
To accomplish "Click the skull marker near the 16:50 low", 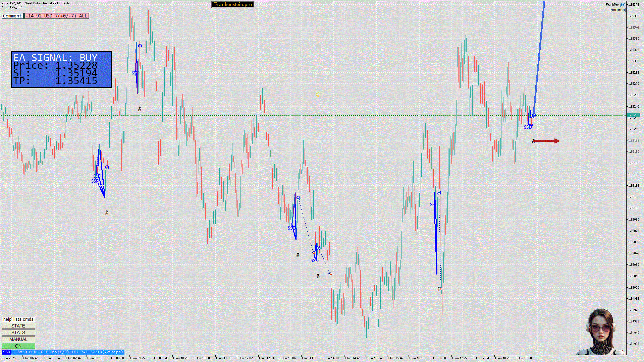I will tap(439, 289).
